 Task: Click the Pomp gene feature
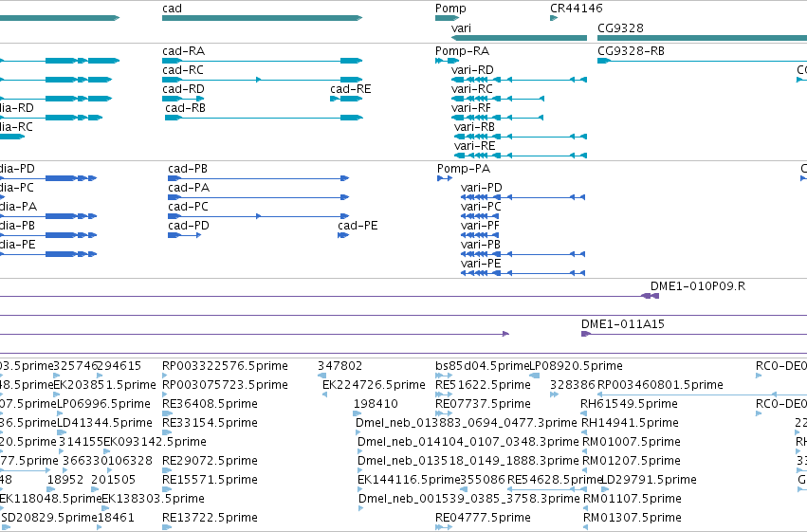447,18
